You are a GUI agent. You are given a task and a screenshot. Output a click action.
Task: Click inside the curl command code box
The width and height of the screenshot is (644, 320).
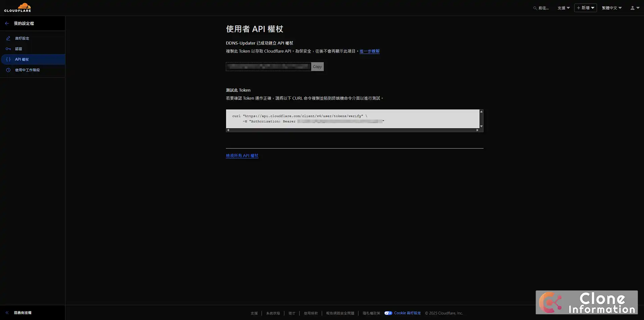coord(352,119)
